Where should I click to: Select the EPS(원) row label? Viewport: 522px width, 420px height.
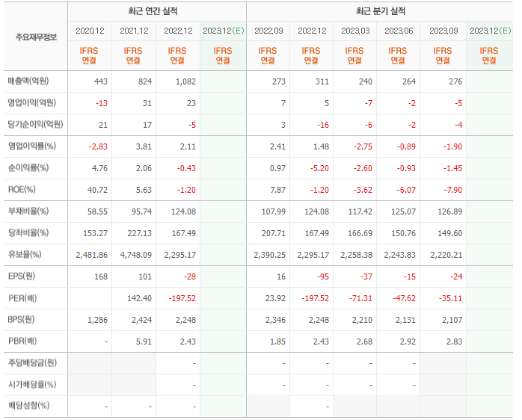pos(22,277)
